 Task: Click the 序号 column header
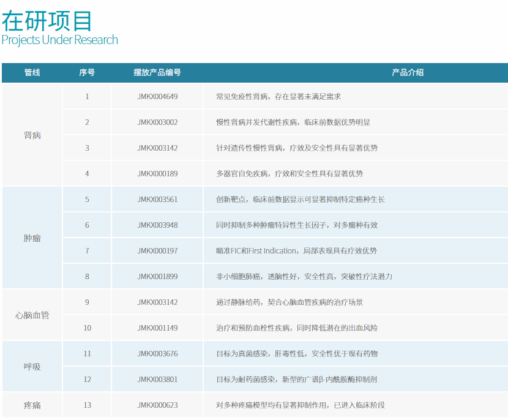[87, 72]
